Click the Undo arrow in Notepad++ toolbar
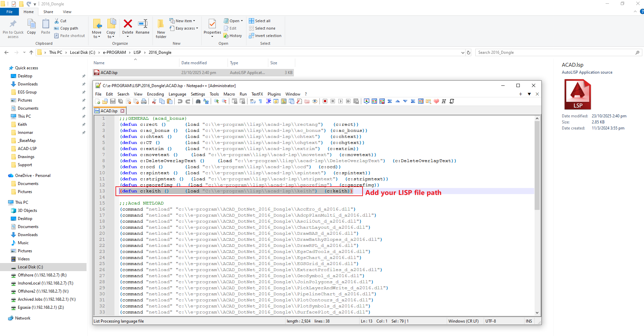 [x=180, y=101]
